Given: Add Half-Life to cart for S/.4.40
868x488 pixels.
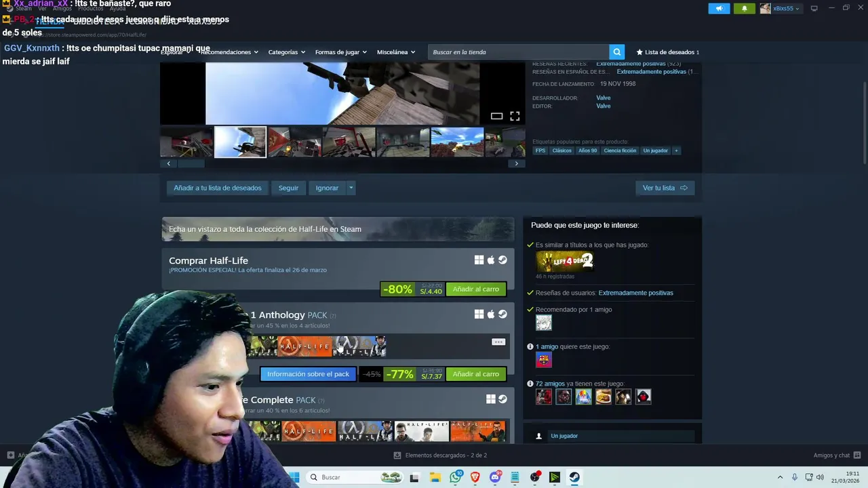Looking at the screenshot, I should (475, 289).
